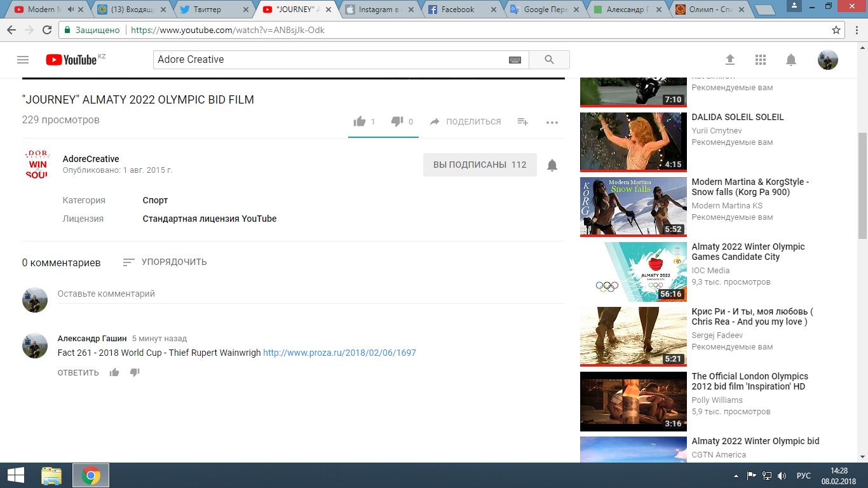Open File Explorer from the taskbar
Viewport: 868px width, 488px height.
(51, 475)
